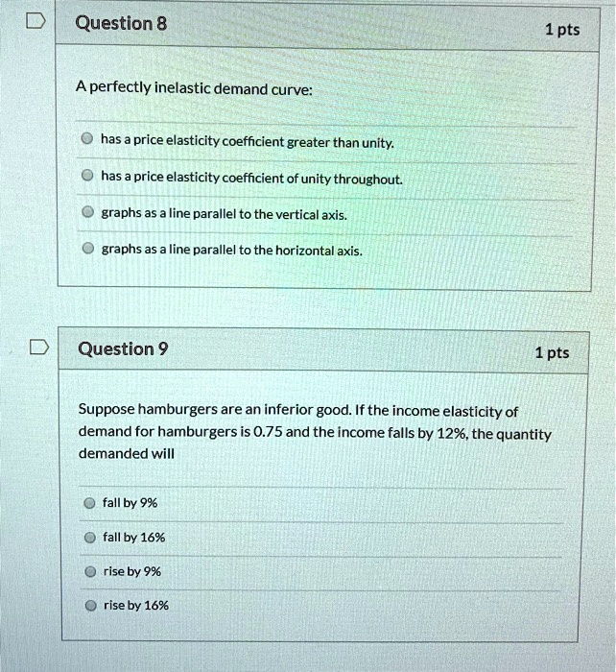This screenshot has height=672, width=616.
Task: Click the 'has a price elasticity coefficient greater than unity' text
Action: tap(248, 141)
